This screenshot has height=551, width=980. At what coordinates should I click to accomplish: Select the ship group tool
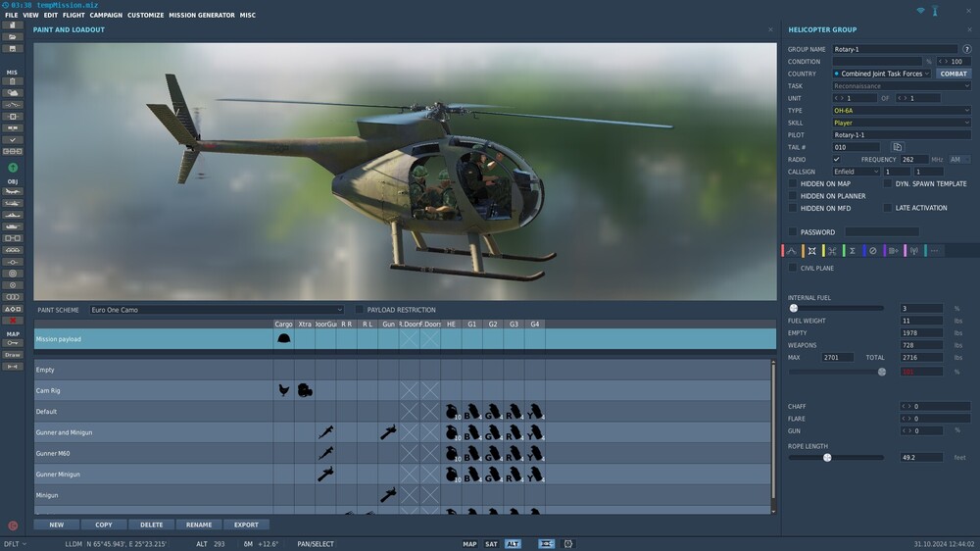click(x=13, y=215)
